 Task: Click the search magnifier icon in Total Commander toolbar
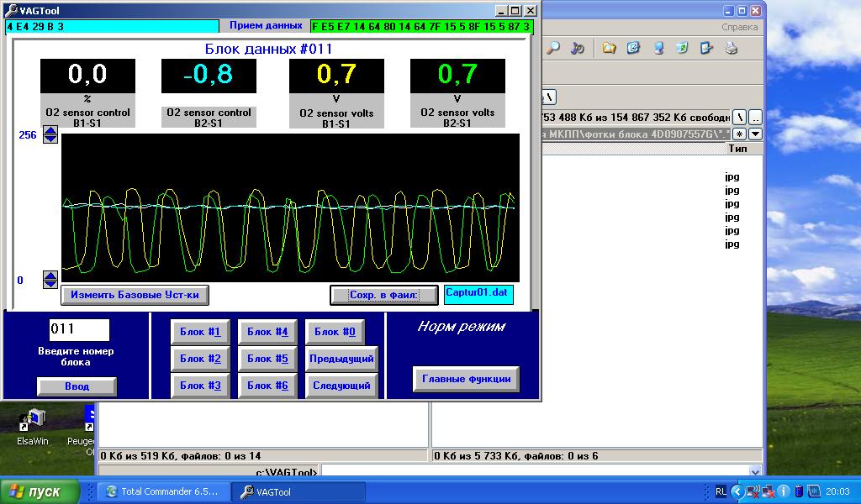[x=552, y=49]
